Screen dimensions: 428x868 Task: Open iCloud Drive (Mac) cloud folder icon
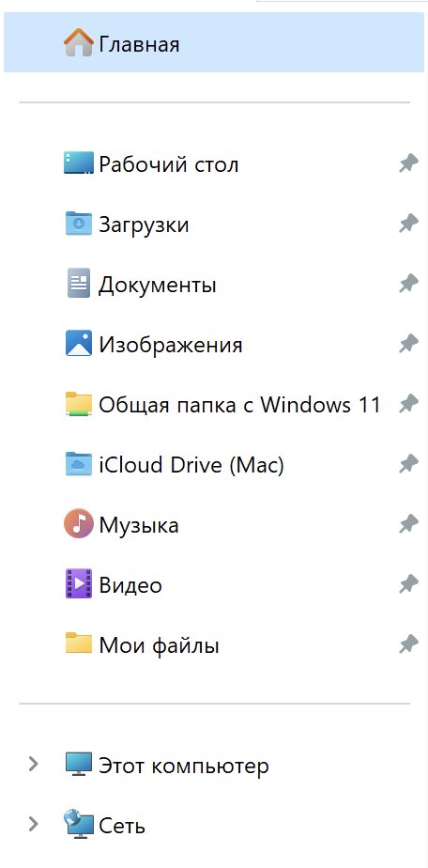[78, 464]
